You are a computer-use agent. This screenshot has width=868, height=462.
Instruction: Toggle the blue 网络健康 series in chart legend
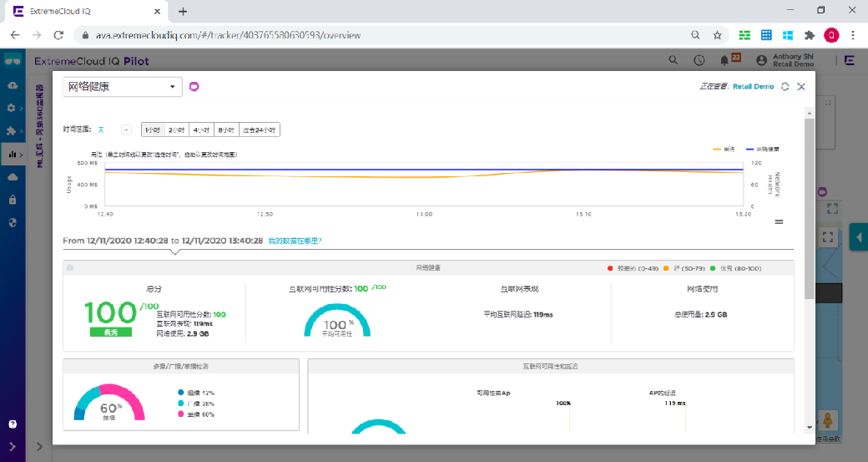point(763,149)
